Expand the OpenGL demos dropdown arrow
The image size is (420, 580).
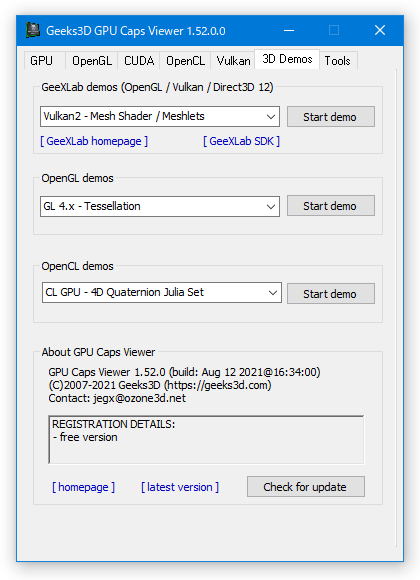[x=271, y=206]
